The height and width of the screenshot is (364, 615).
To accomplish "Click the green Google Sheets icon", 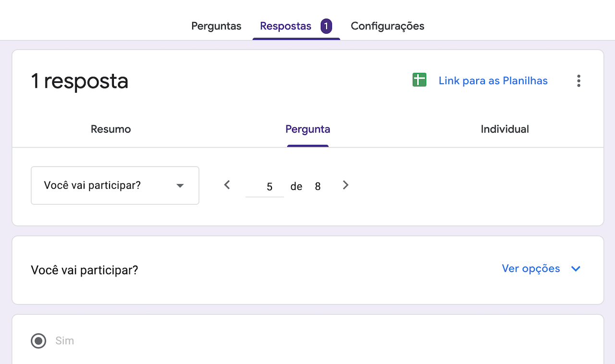I will pyautogui.click(x=419, y=80).
